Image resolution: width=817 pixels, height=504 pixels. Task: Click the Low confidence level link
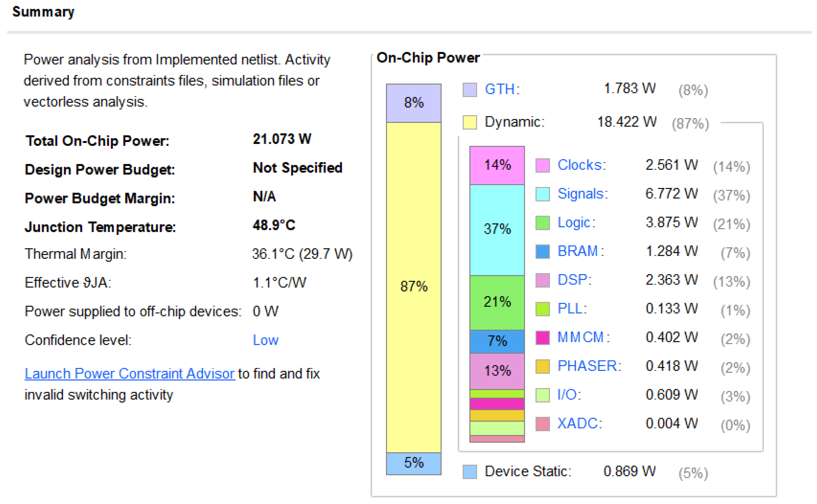point(266,340)
